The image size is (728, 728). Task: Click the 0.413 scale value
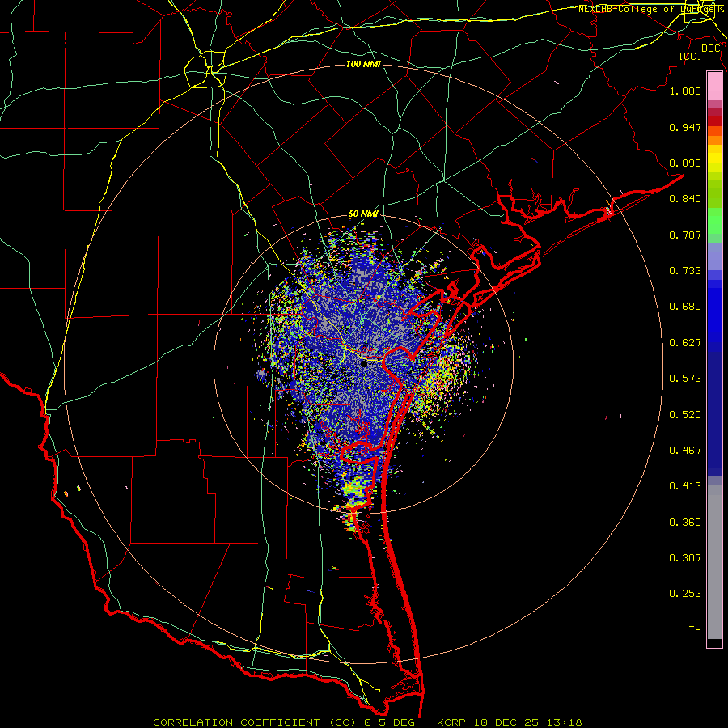click(685, 486)
